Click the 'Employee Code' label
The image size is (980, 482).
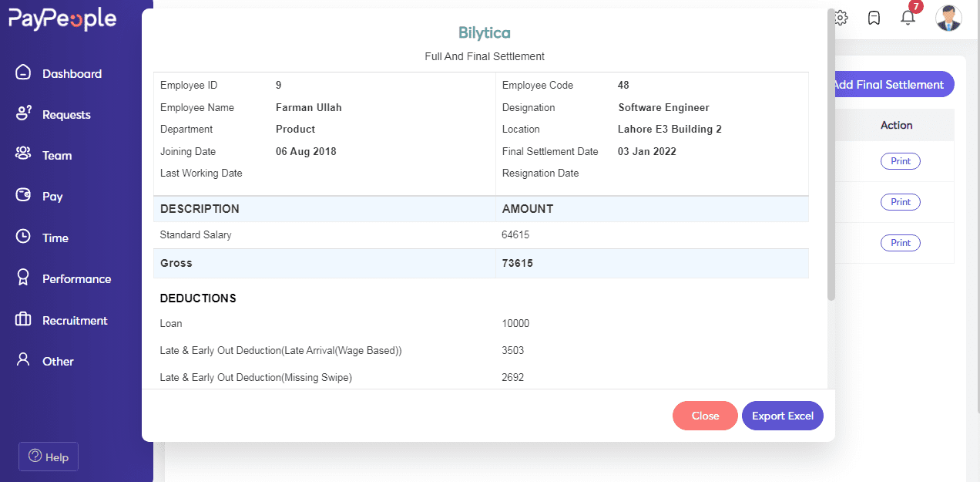tap(538, 85)
